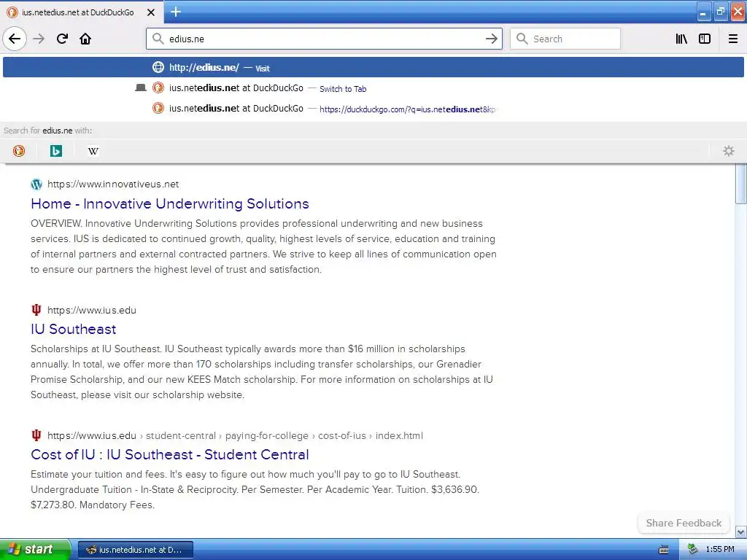747x560 pixels.
Task: Select the ius.netedius.net taskbar window button
Action: point(136,550)
